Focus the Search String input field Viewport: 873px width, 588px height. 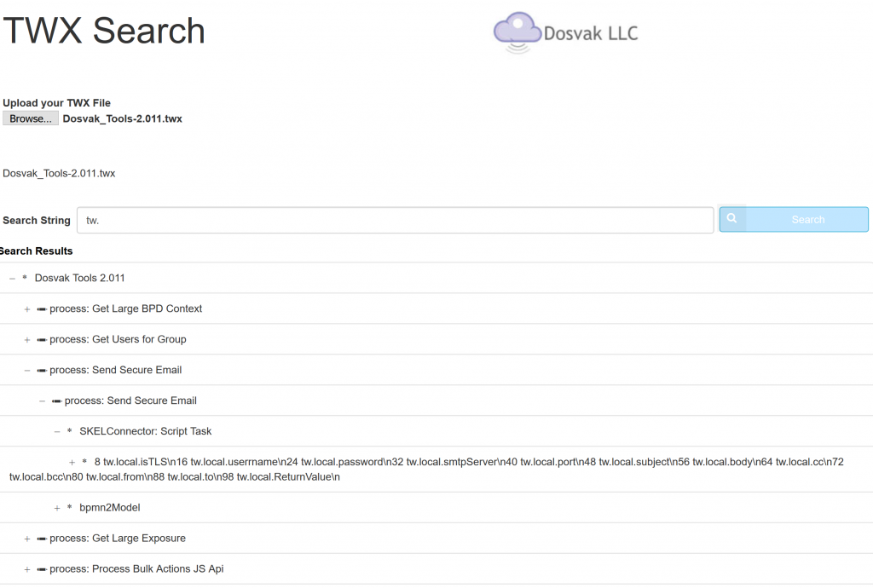click(396, 221)
